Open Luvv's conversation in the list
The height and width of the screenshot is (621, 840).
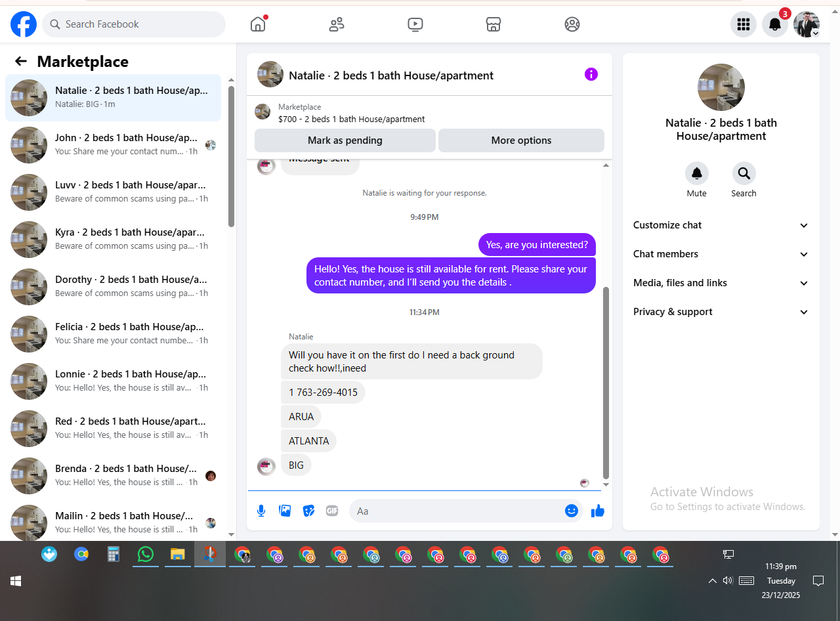click(x=113, y=192)
